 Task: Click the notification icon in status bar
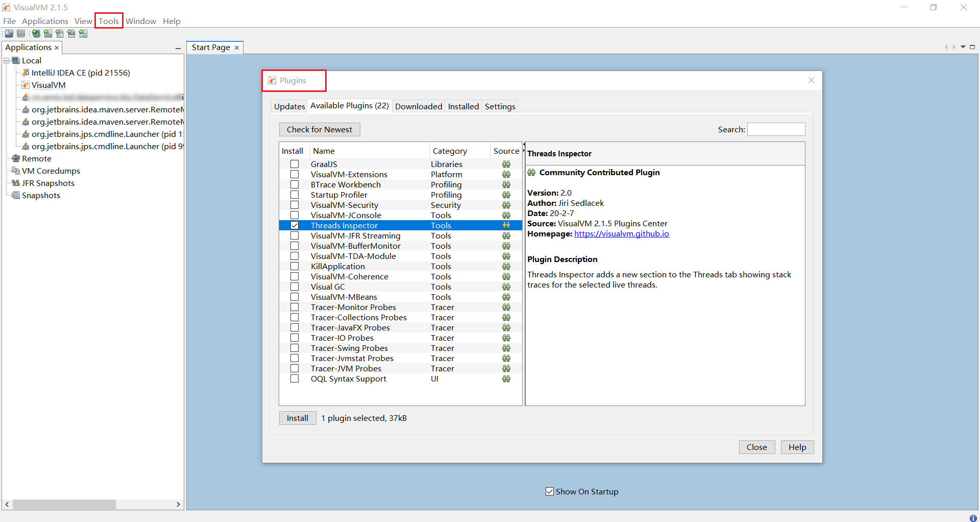click(973, 517)
